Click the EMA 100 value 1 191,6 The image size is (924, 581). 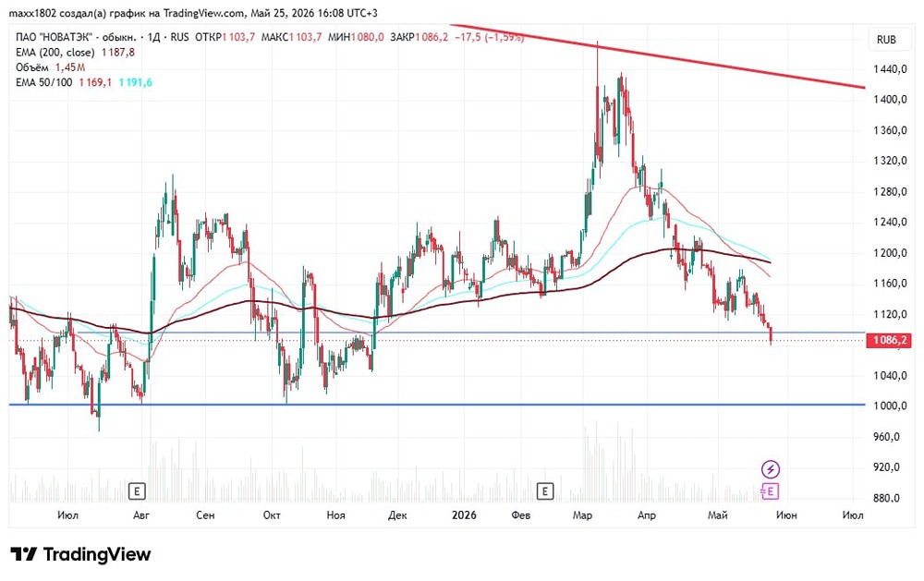click(135, 82)
